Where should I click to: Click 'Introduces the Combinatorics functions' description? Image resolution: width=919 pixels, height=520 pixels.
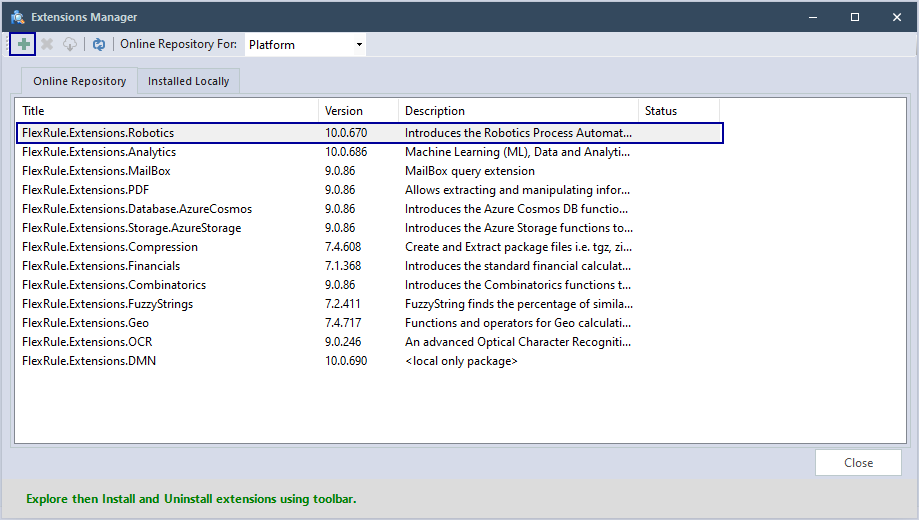pos(518,285)
